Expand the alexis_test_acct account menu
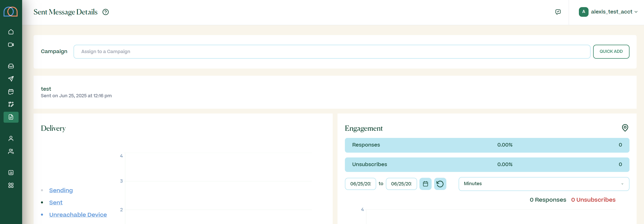This screenshot has width=644, height=224. pos(608,12)
